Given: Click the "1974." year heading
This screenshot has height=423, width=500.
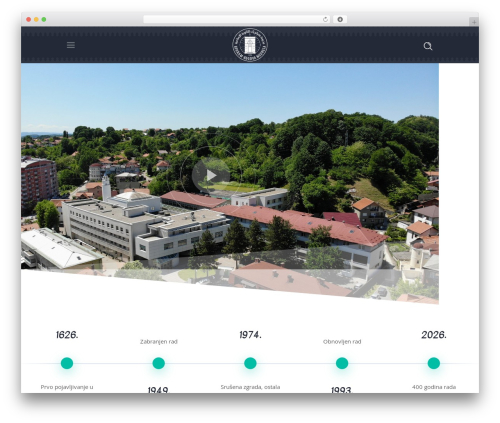Looking at the screenshot, I should [250, 335].
